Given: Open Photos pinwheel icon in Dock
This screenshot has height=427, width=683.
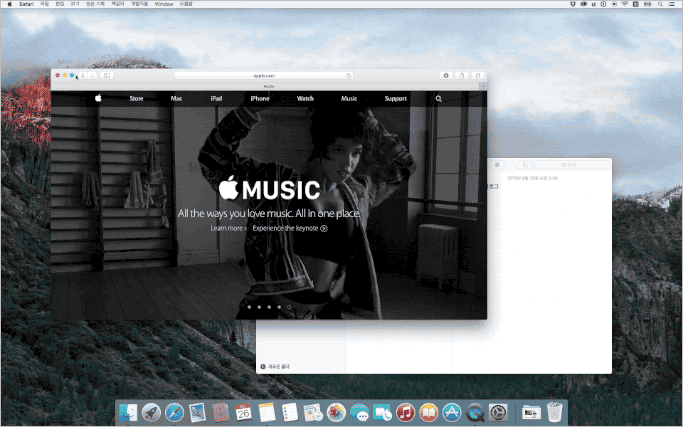Looking at the screenshot, I should (336, 412).
